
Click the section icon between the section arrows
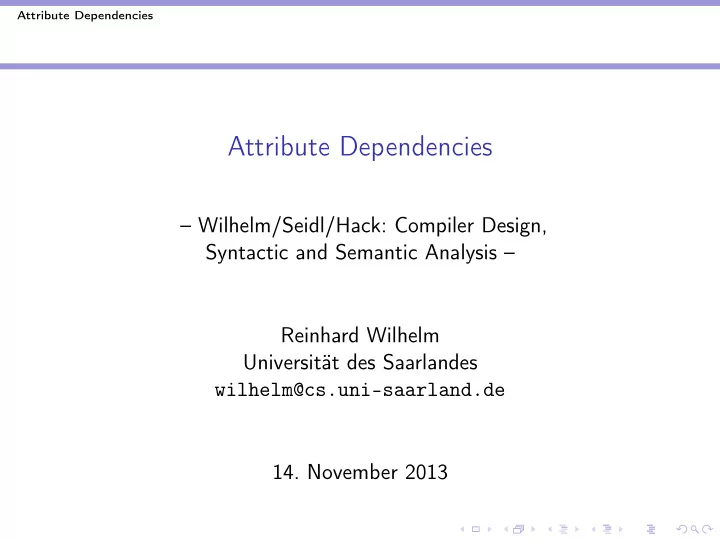click(x=607, y=529)
